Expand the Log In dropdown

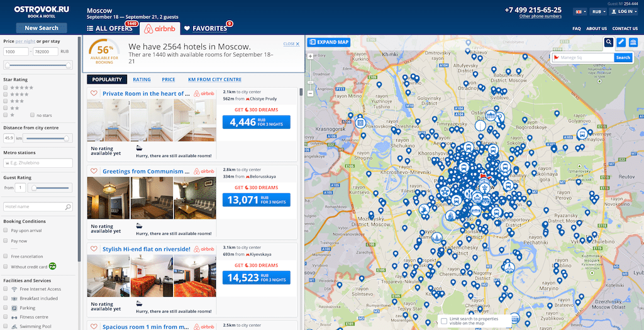624,11
